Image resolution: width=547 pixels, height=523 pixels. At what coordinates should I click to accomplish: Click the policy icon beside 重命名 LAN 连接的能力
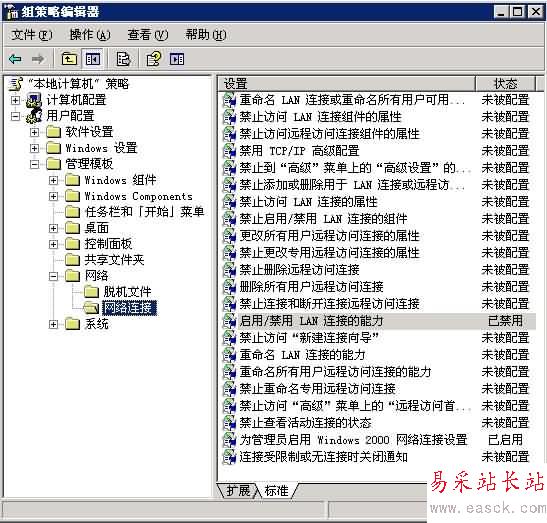pyautogui.click(x=230, y=355)
